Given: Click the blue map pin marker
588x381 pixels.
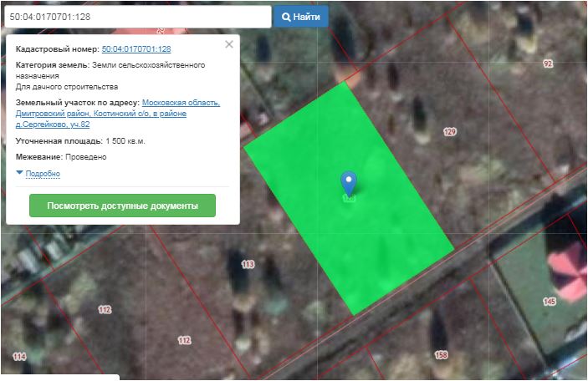Looking at the screenshot, I should [349, 182].
